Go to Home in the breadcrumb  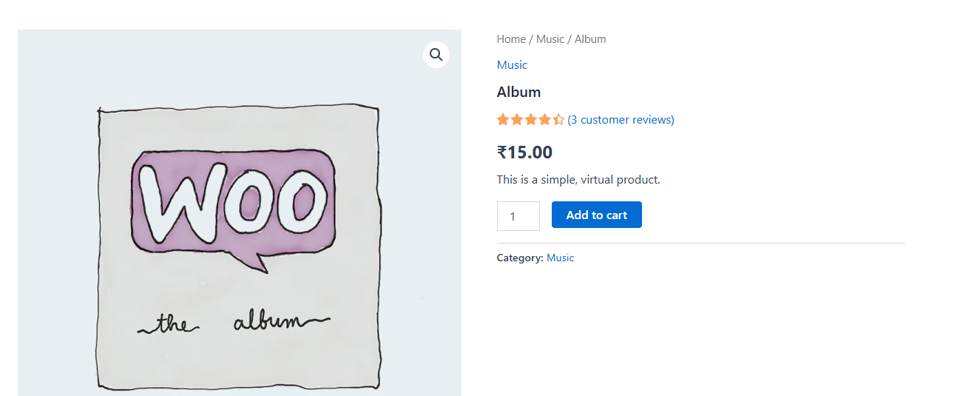tap(511, 39)
